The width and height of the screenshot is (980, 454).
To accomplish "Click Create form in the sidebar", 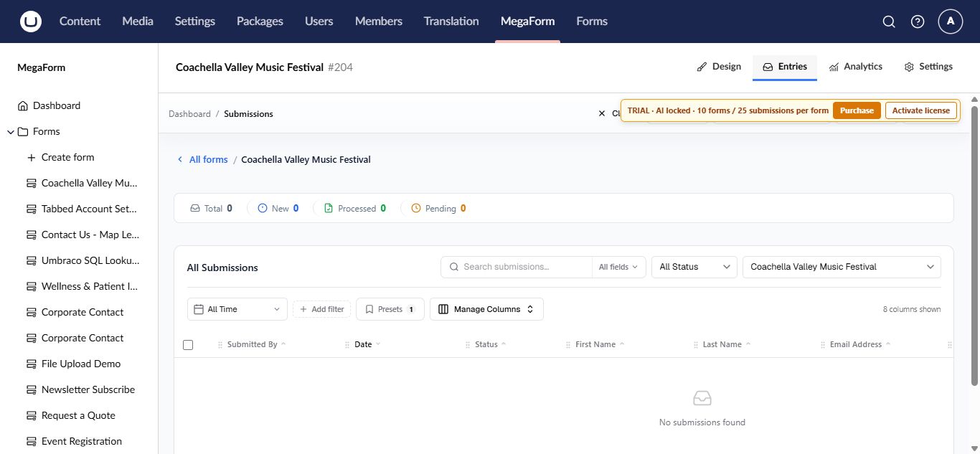I will click(x=67, y=157).
